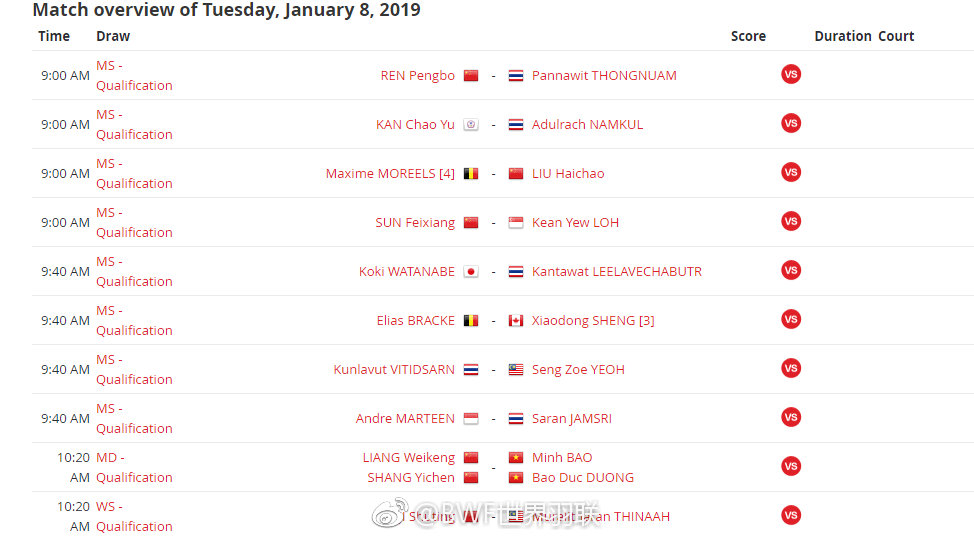Image resolution: width=974 pixels, height=538 pixels.
Task: Open player Adulrach NAMKUL
Action: click(587, 125)
